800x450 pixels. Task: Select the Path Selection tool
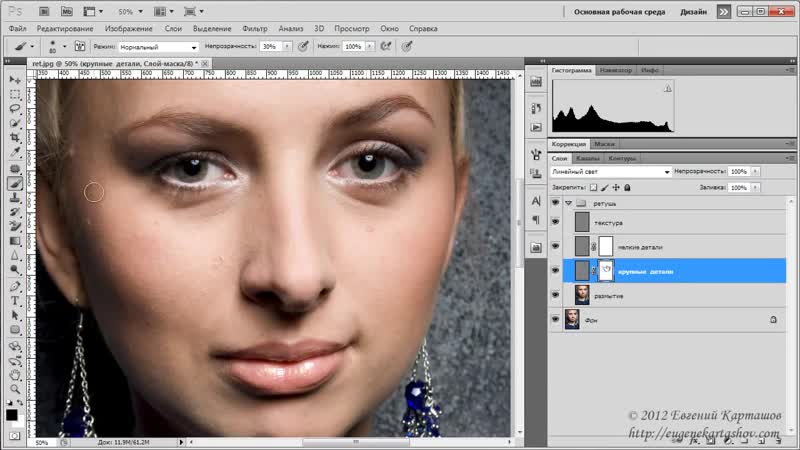click(x=15, y=315)
